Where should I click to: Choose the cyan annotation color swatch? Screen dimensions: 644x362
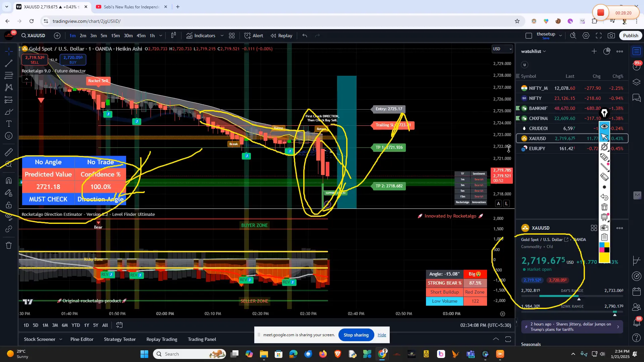click(602, 245)
